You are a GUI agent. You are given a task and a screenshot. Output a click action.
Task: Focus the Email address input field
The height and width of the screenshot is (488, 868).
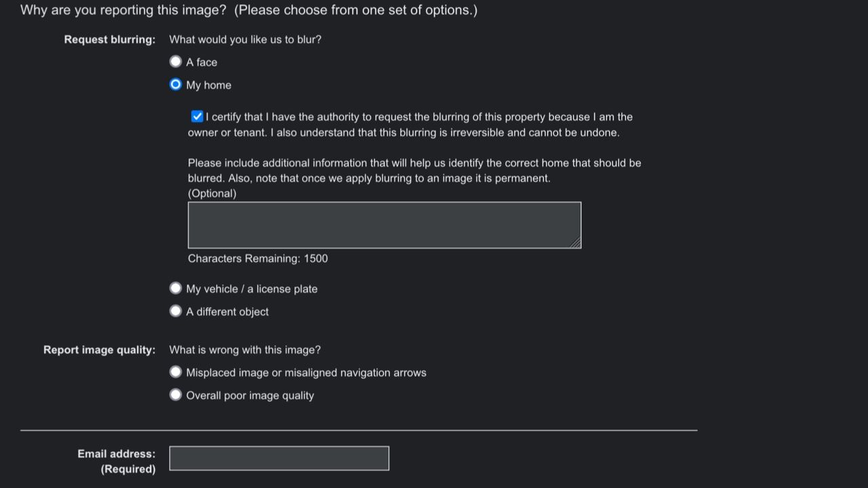[x=279, y=458]
